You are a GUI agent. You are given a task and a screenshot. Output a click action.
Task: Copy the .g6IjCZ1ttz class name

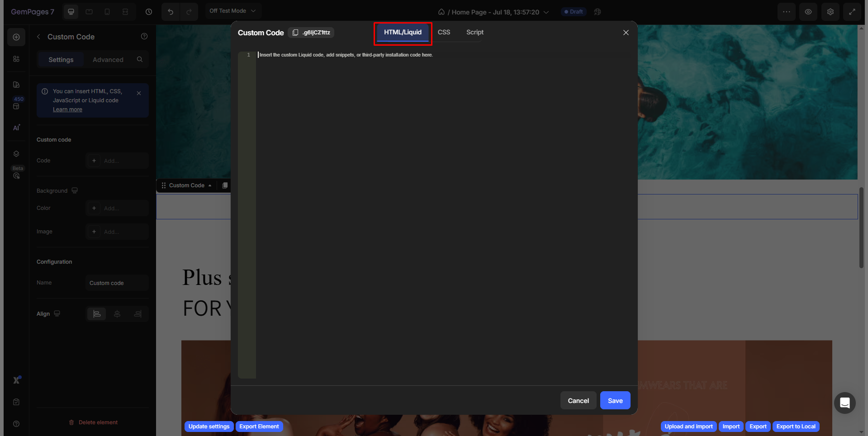(311, 33)
